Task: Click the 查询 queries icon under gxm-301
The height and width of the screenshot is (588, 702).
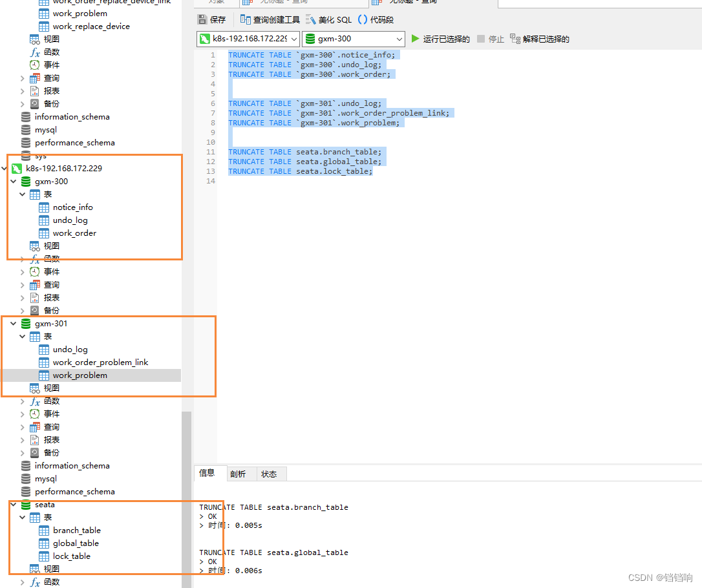Action: click(34, 427)
